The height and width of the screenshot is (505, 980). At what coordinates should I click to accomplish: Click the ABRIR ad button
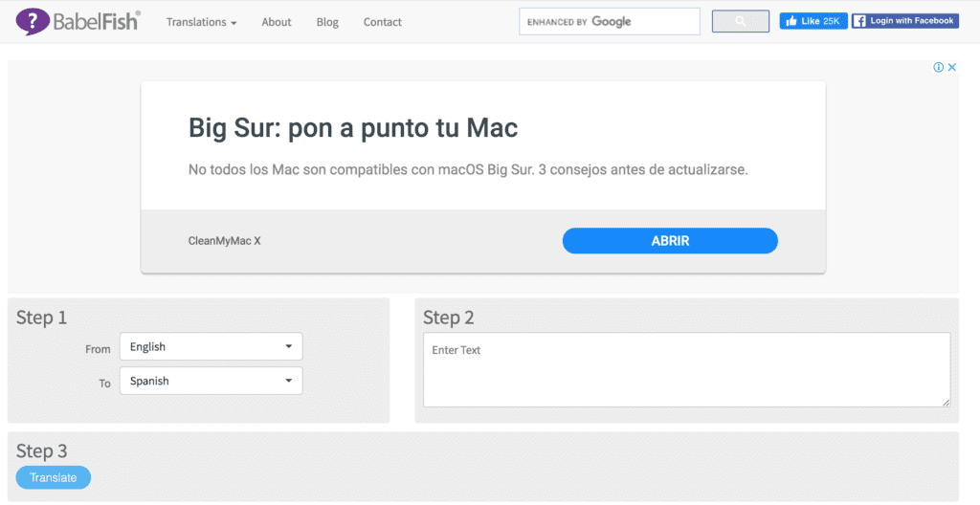(x=670, y=241)
